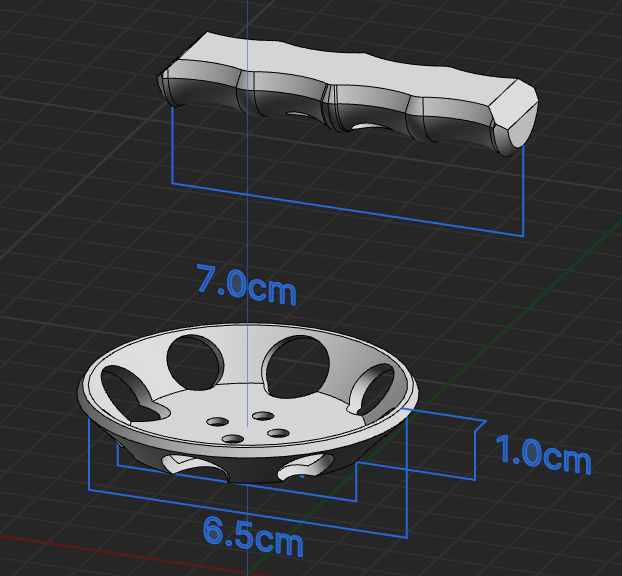Select the right large circular hole in bowl

tap(297, 367)
